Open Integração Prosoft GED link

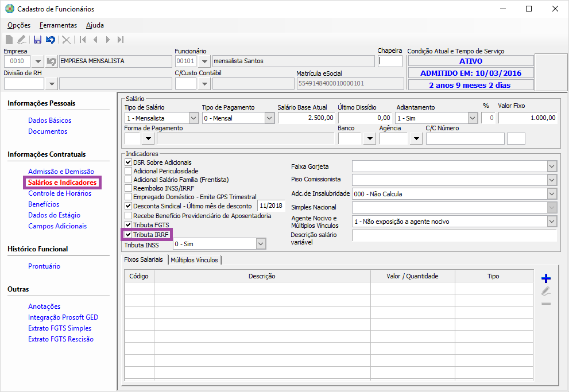point(63,317)
